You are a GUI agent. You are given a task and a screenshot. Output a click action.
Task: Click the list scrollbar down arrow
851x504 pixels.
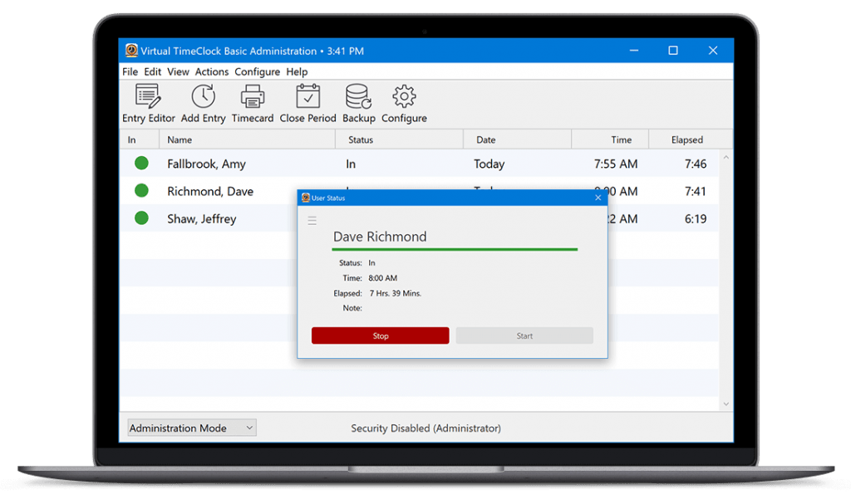click(x=726, y=404)
